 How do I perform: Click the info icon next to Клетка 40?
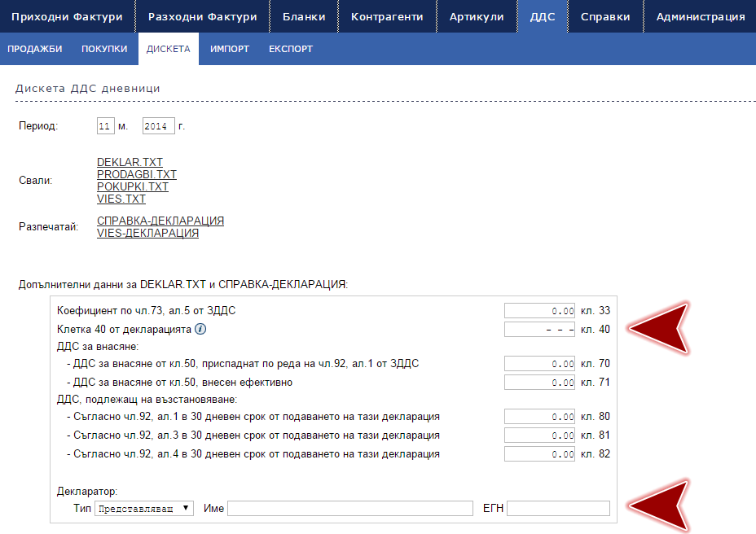[x=200, y=330]
